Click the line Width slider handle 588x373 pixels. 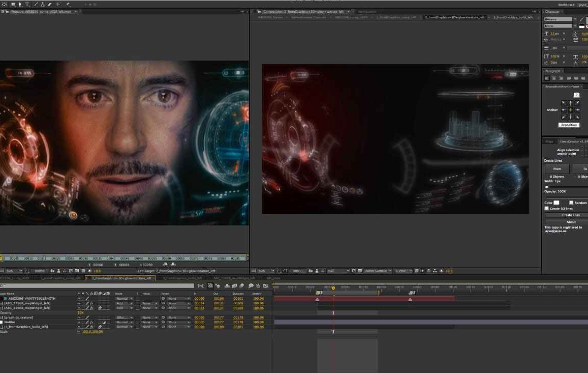pos(547,187)
